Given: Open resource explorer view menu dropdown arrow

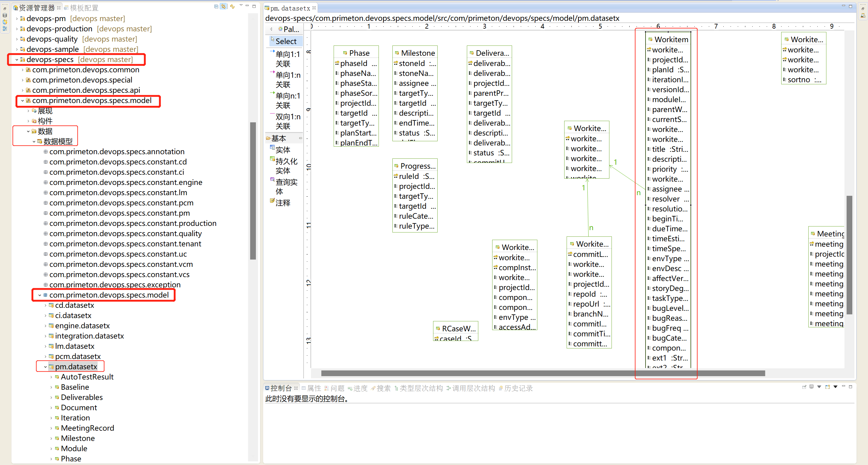Looking at the screenshot, I should [x=241, y=6].
